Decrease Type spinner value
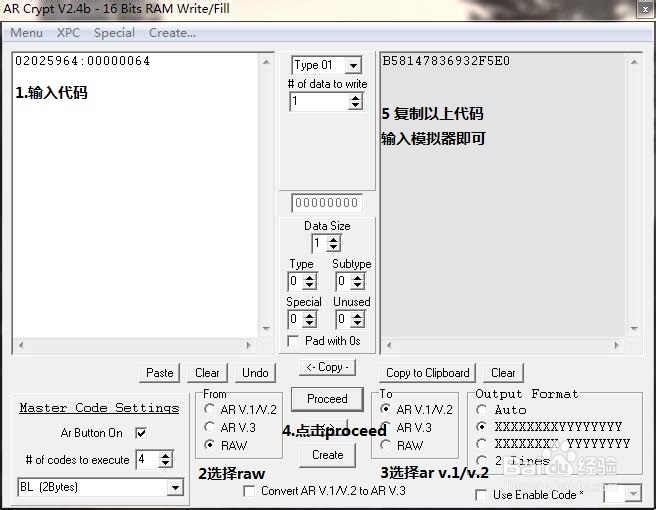Image resolution: width=656 pixels, height=510 pixels. tap(310, 285)
